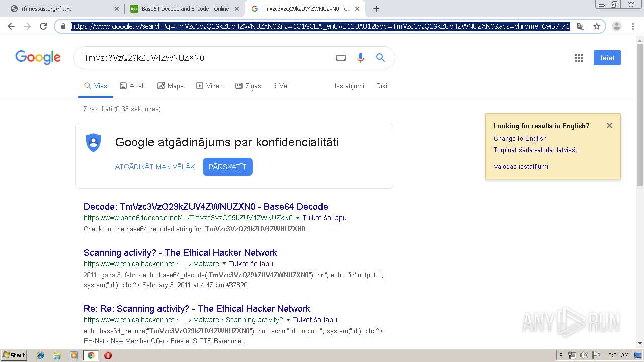644x362 pixels.
Task: Expand the Vēl more menu
Action: tap(281, 86)
